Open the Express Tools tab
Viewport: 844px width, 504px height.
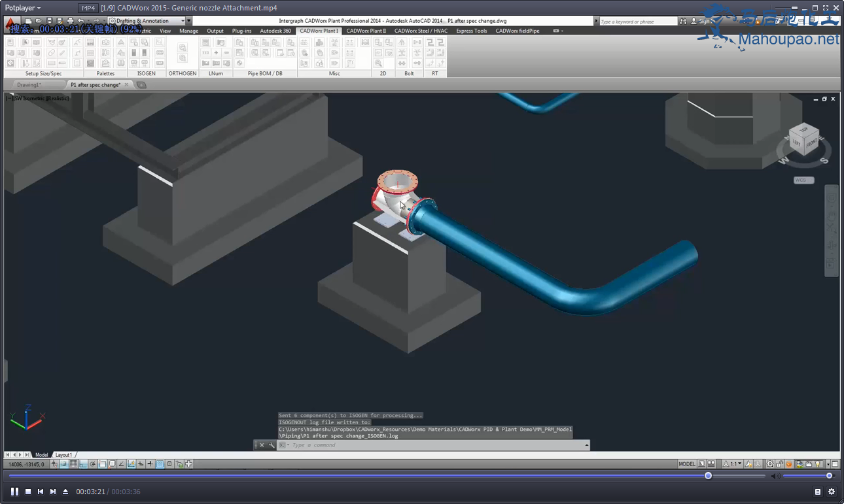pos(472,31)
